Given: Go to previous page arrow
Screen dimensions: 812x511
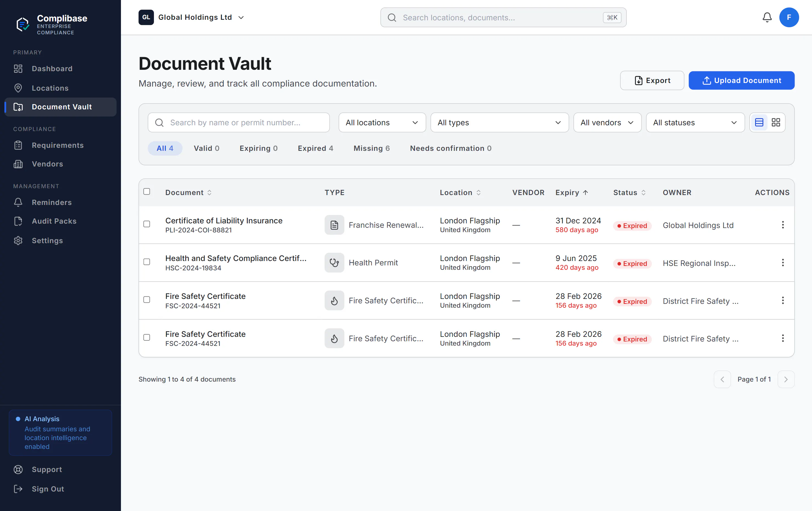Looking at the screenshot, I should (x=722, y=379).
